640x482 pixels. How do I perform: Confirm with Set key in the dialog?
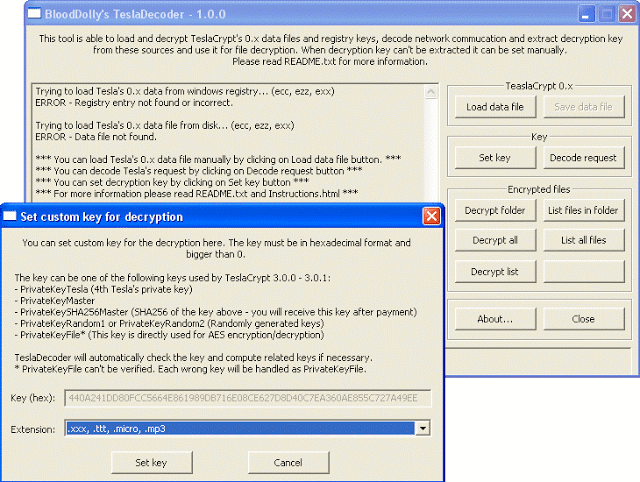[x=151, y=463]
